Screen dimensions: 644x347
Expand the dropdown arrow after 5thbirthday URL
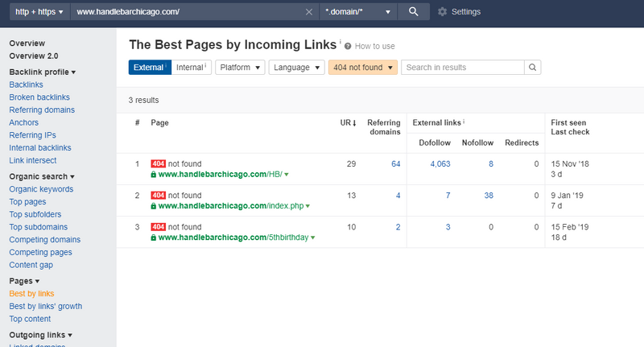[x=312, y=238]
